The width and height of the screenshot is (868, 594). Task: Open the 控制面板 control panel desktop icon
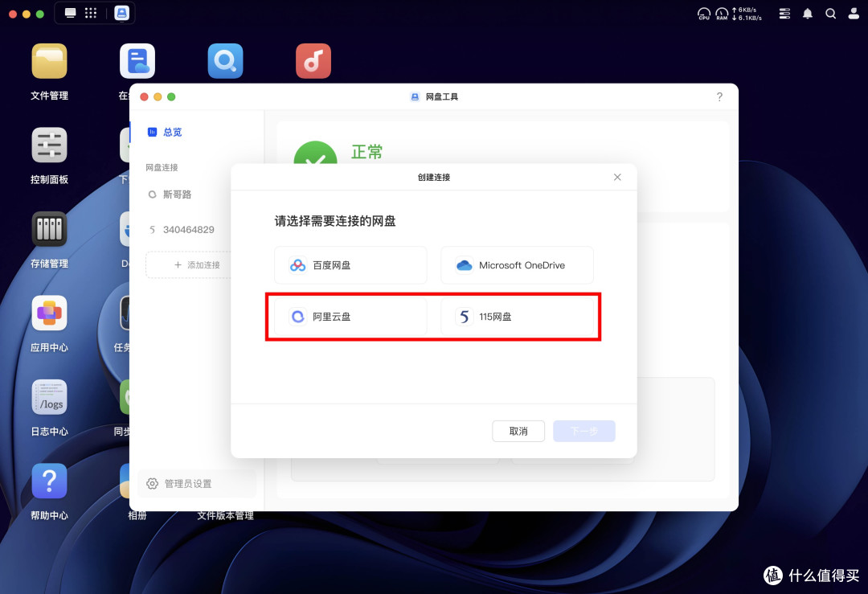[49, 145]
